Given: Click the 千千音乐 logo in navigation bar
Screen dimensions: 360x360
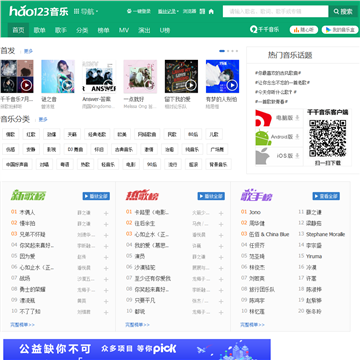Looking at the screenshot, I should [x=264, y=30].
